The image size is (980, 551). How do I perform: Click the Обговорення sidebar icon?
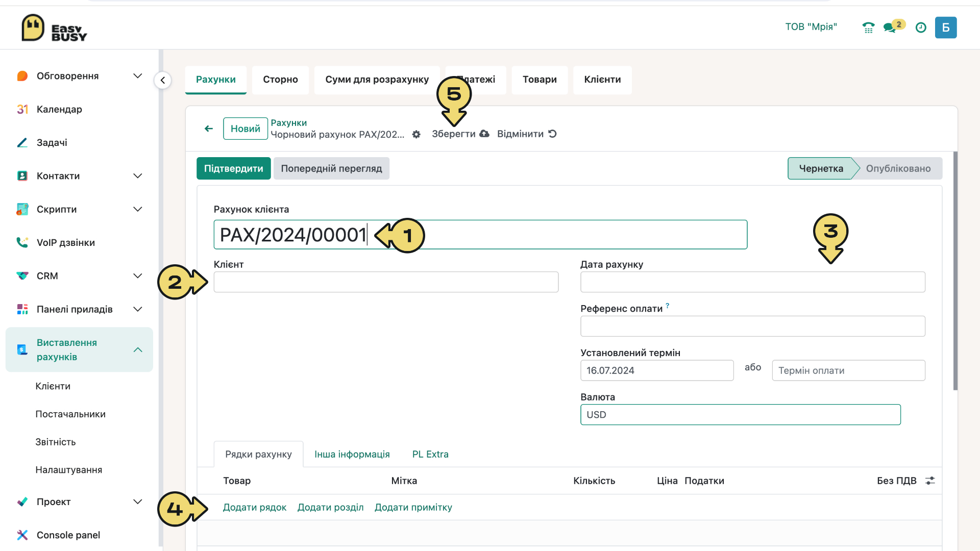22,76
